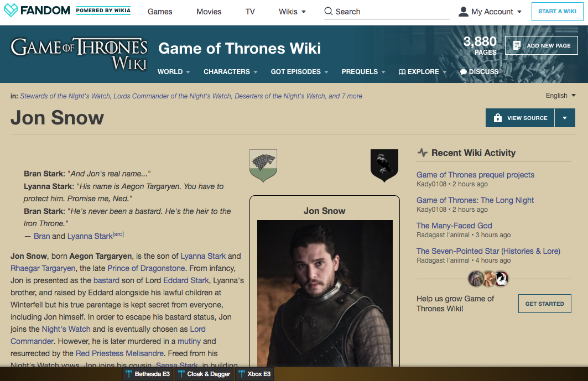Screen dimensions: 588x381
Task: Follow the Red Priestess Melisandre link
Action: (x=119, y=353)
